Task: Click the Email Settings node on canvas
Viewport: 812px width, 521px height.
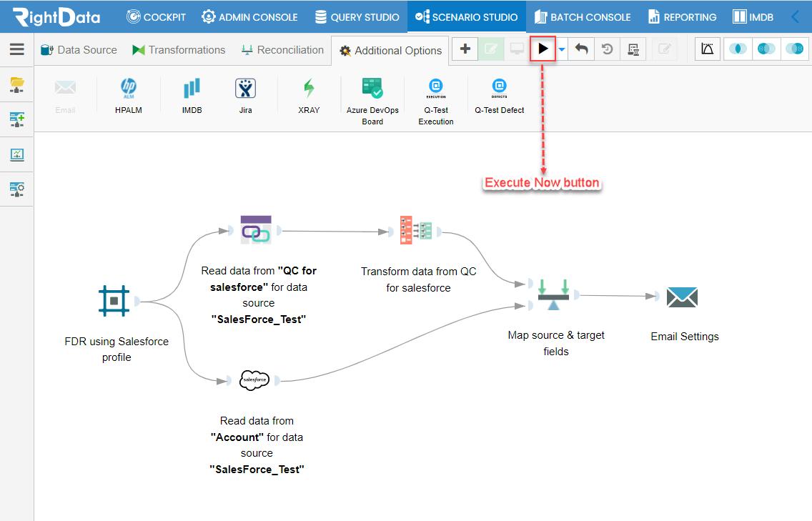Action: (x=682, y=297)
